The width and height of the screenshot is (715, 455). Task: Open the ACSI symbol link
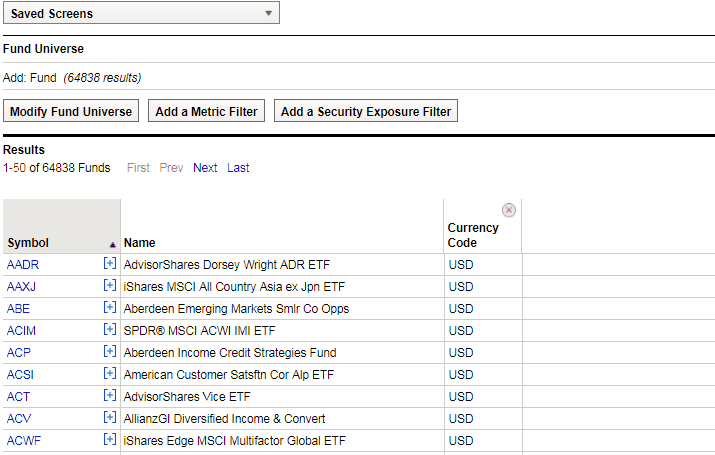pos(20,375)
